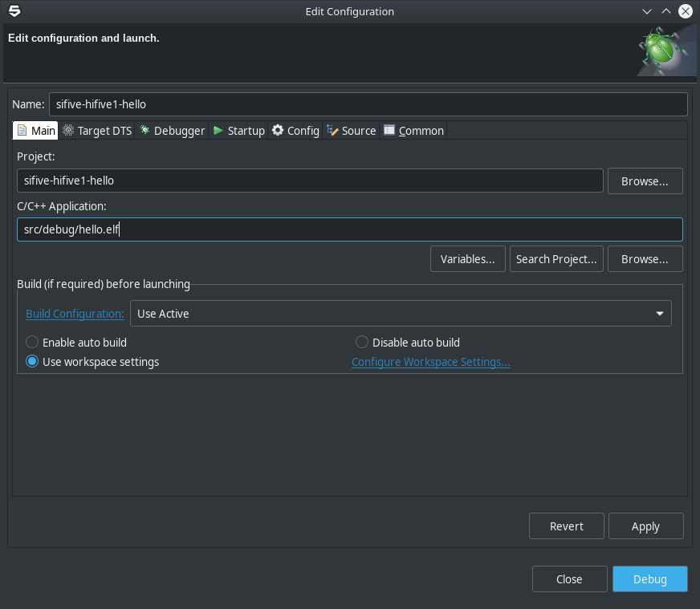
Task: Go to the Common tab
Action: point(413,131)
